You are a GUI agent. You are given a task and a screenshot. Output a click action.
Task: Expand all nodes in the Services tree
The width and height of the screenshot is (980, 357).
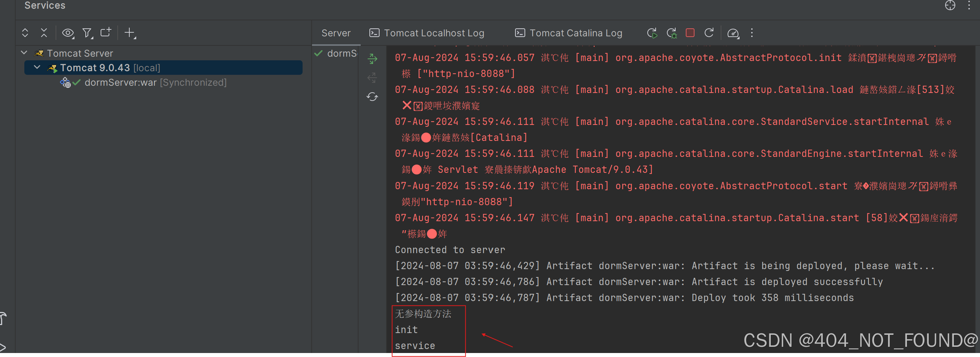pyautogui.click(x=25, y=33)
